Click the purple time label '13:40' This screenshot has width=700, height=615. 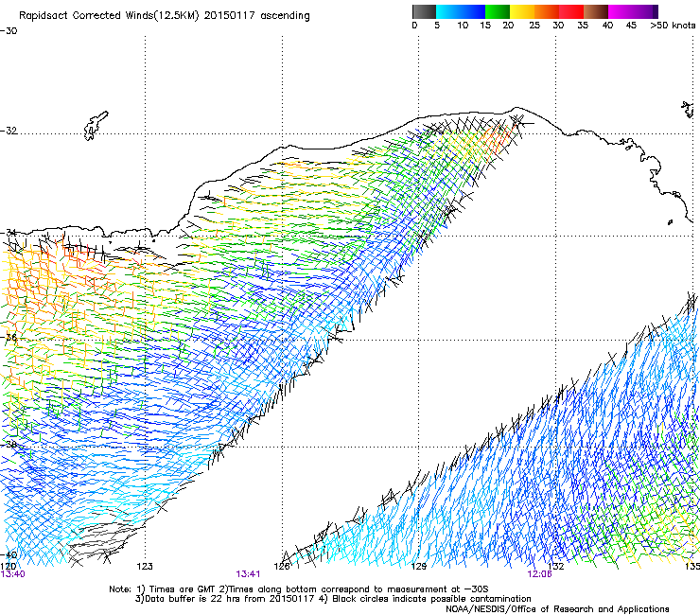tap(13, 573)
